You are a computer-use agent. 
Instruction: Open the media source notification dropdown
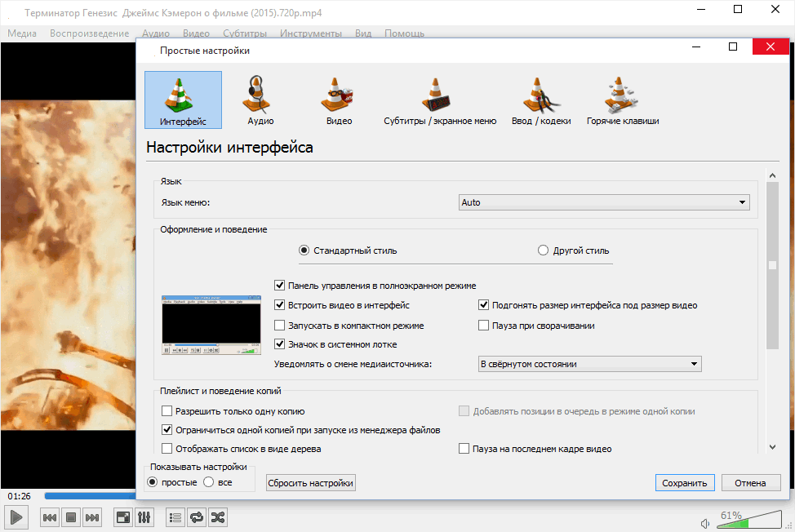[x=589, y=364]
